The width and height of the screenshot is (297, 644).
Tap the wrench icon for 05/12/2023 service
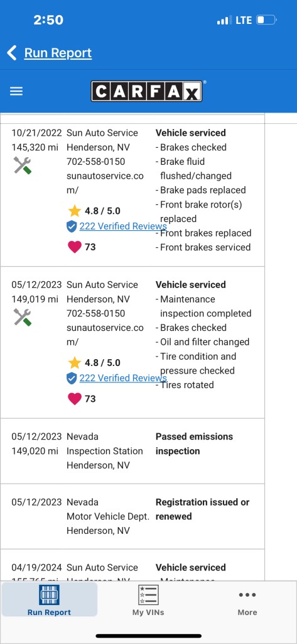23,317
